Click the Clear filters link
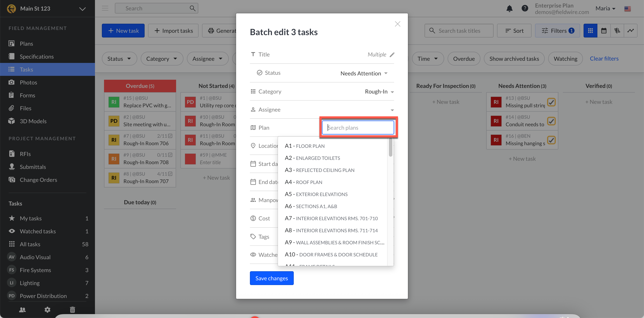644x318 pixels. pos(604,59)
